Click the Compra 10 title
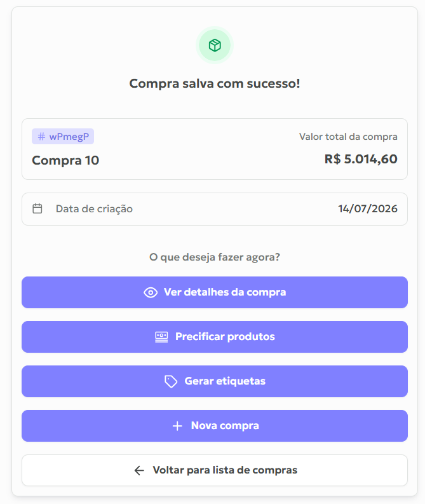This screenshot has height=504, width=425. [65, 160]
